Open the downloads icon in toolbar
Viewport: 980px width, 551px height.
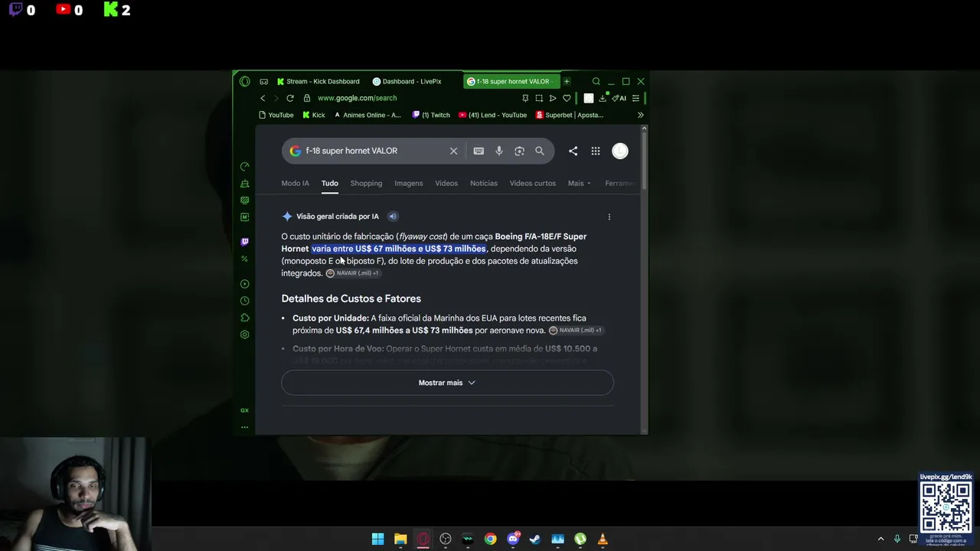point(603,98)
